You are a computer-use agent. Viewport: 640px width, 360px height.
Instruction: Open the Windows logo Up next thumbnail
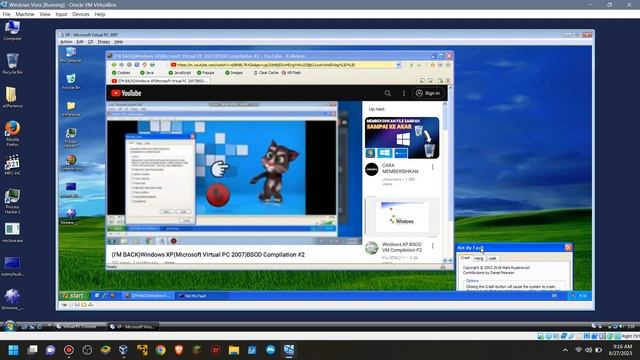[402, 217]
